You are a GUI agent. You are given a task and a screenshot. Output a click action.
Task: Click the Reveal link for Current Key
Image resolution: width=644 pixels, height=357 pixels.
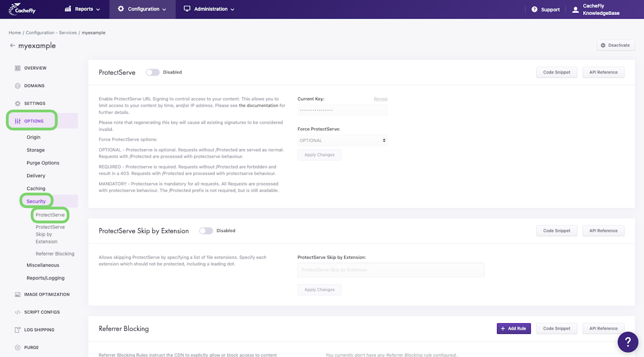coord(380,99)
